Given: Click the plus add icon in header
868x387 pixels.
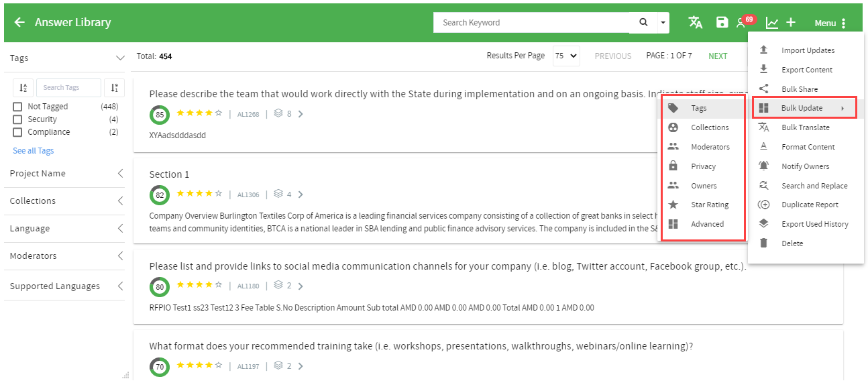Looking at the screenshot, I should [x=791, y=22].
